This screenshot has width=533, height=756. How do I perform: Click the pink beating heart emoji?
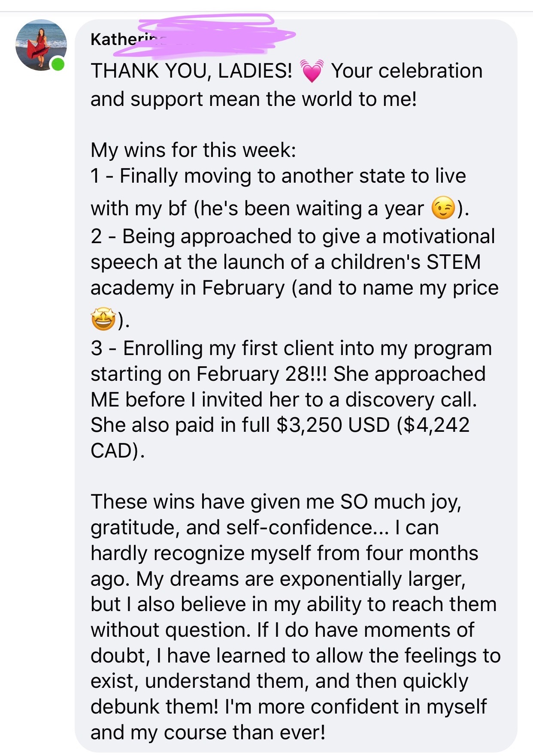point(312,71)
